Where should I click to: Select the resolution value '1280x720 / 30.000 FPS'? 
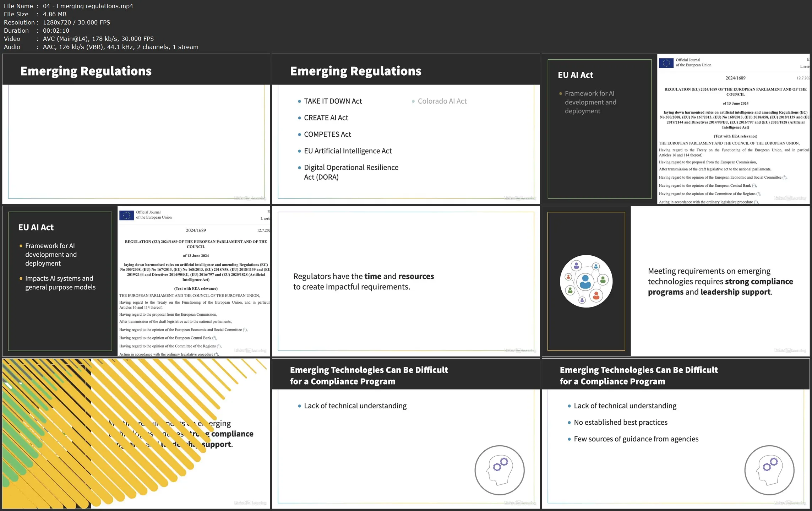pos(76,22)
